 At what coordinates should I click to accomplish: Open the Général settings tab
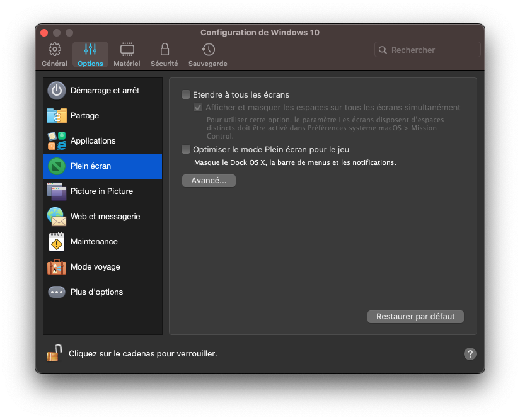[x=54, y=55]
